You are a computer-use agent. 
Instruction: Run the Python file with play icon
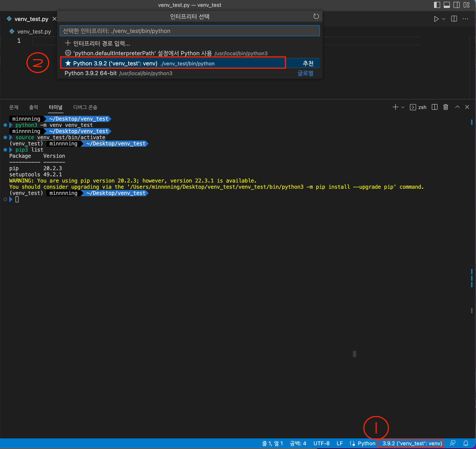[436, 19]
